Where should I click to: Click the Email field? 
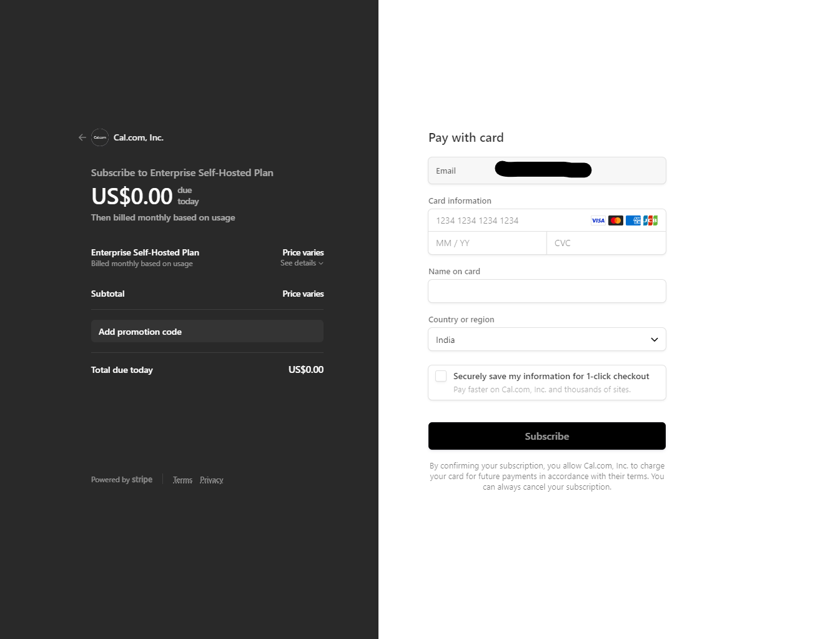547,171
